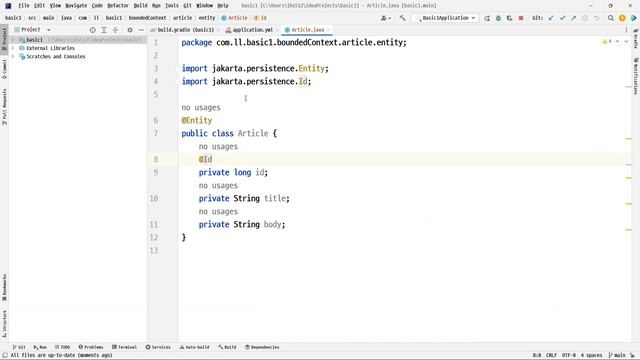
Task: Click the rerun BasicApplication icon
Action: pos(487,18)
